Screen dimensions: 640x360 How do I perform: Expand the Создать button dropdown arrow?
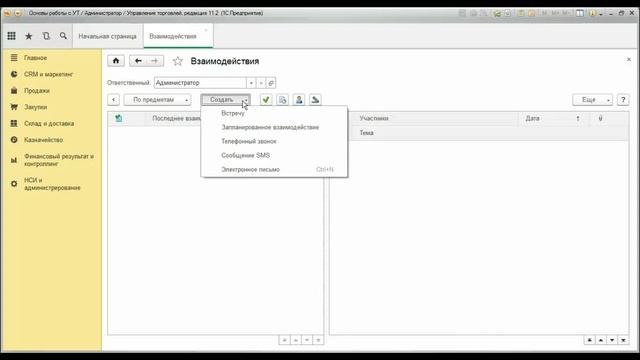[246, 100]
